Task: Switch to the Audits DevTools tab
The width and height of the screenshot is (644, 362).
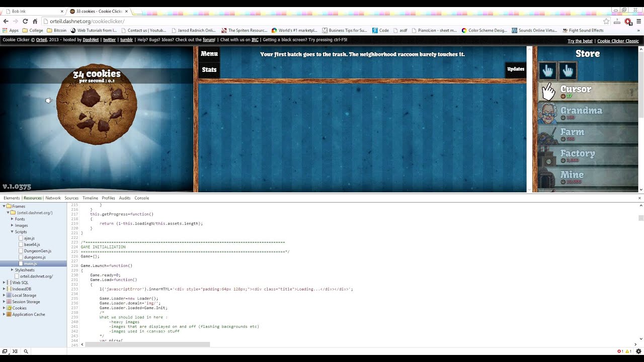Action: 125,198
